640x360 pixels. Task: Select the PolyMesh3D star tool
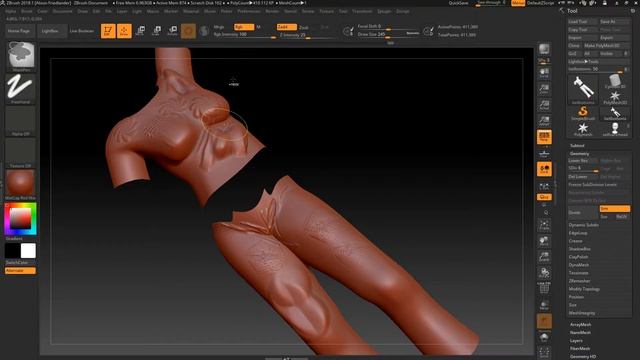pos(615,97)
